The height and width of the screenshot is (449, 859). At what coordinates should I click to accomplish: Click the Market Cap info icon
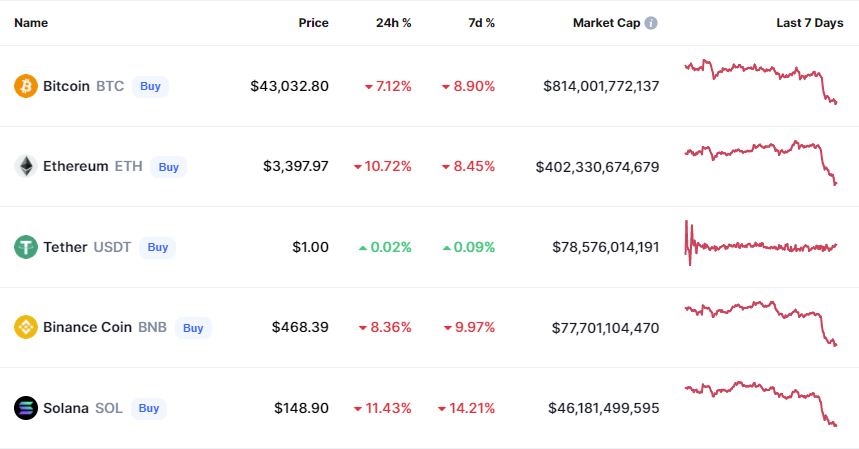point(651,23)
